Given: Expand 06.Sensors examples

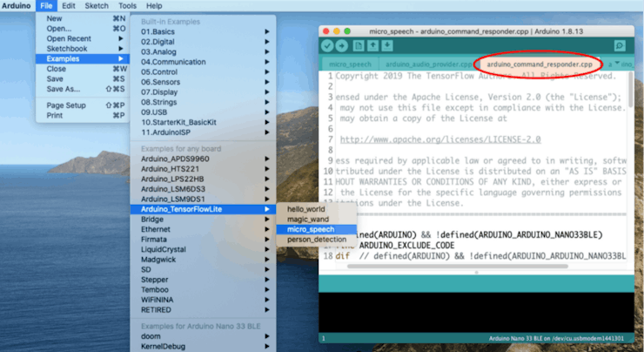Looking at the screenshot, I should coord(203,82).
